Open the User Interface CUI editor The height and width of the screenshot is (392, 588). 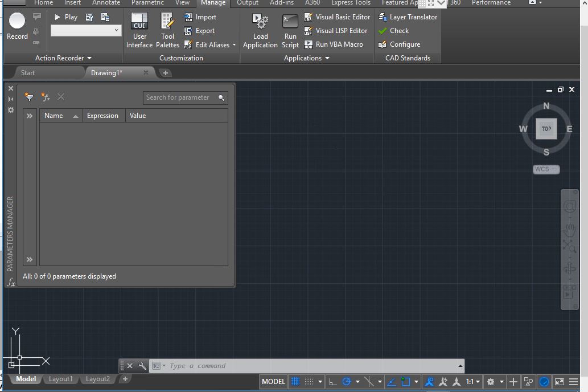pyautogui.click(x=139, y=30)
